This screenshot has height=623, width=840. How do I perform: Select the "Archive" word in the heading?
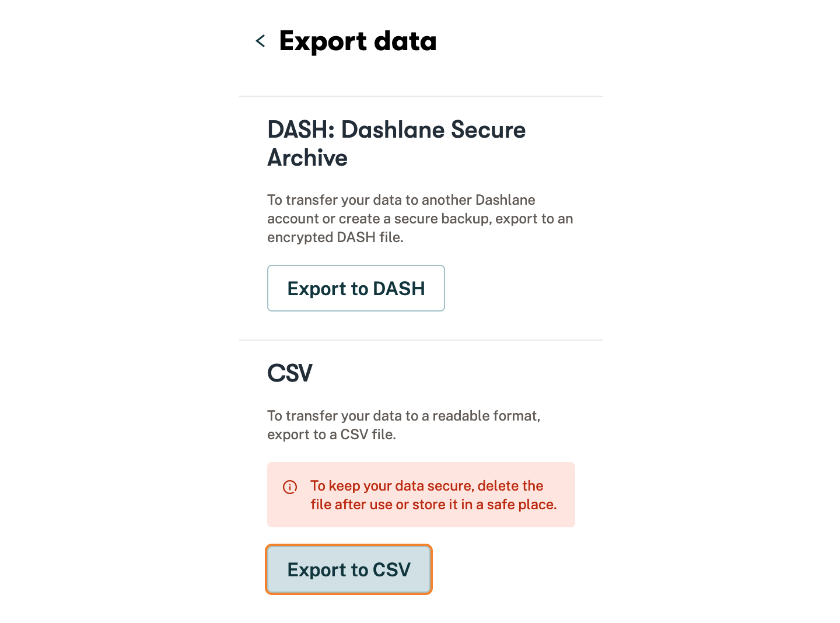(x=307, y=158)
